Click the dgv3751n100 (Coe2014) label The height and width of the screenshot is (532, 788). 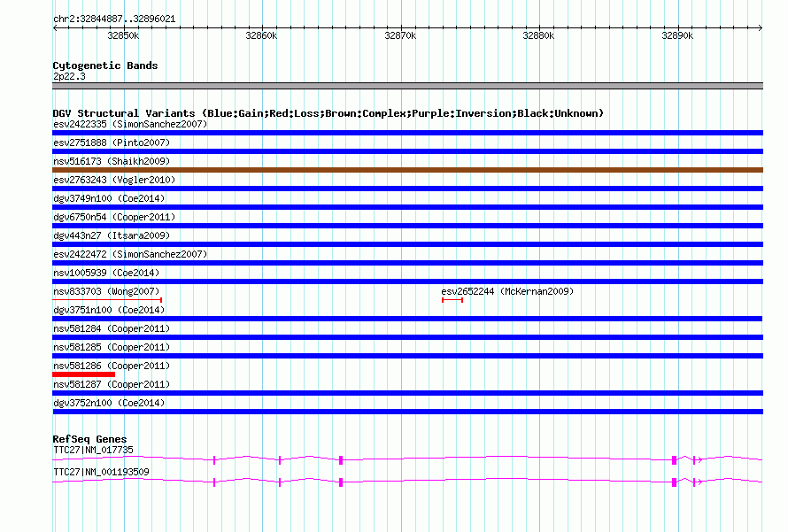click(x=109, y=310)
